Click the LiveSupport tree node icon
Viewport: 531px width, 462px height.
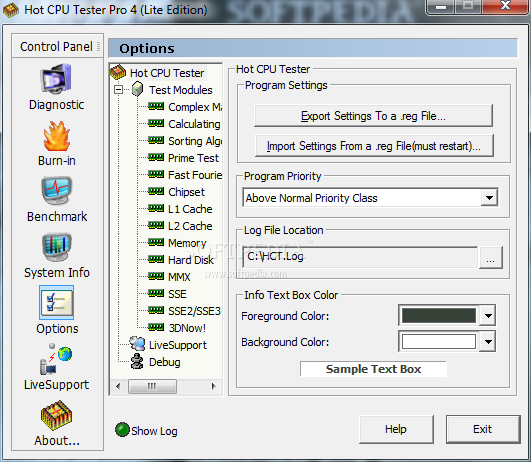[137, 344]
